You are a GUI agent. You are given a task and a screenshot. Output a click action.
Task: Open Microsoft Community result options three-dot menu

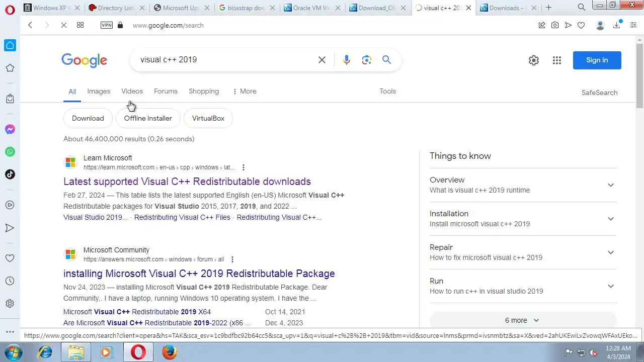tap(232, 259)
